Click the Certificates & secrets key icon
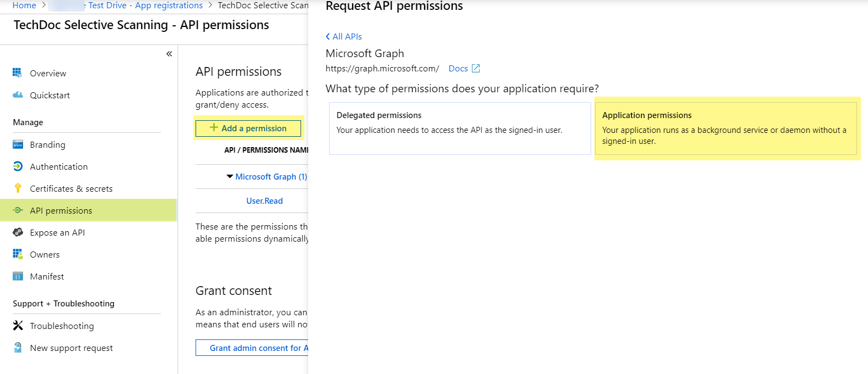Image resolution: width=868 pixels, height=374 pixels. pos(18,188)
